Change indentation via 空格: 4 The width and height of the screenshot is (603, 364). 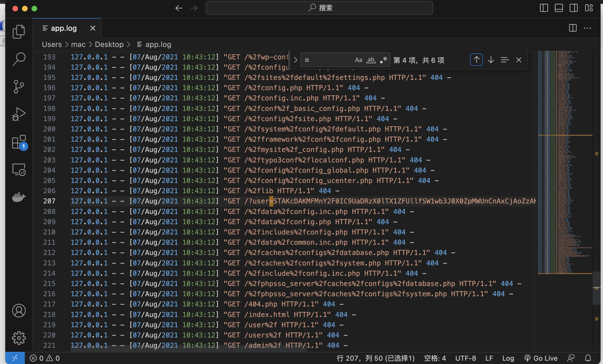[435, 358]
